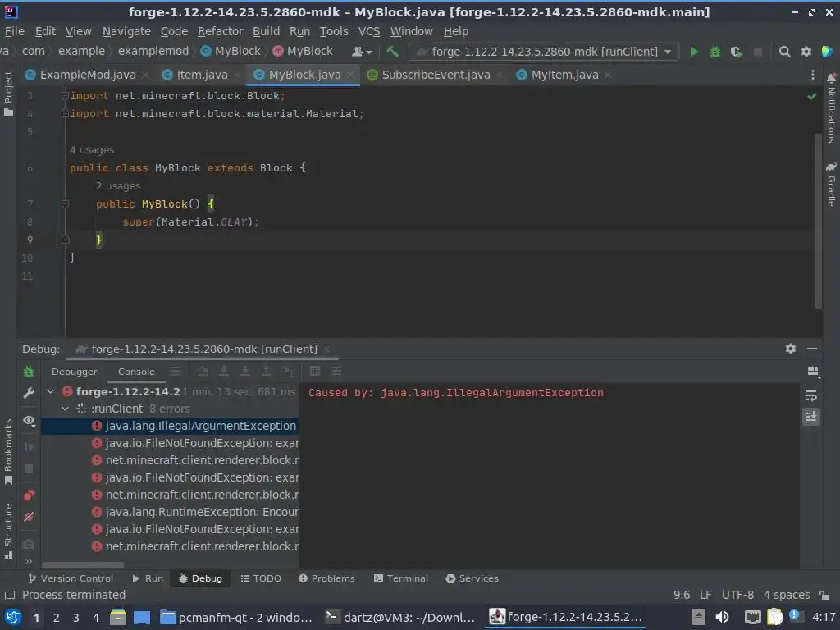Screen dimensions: 840x630
Task: Close the MyItem.java editor tab
Action: click(608, 75)
